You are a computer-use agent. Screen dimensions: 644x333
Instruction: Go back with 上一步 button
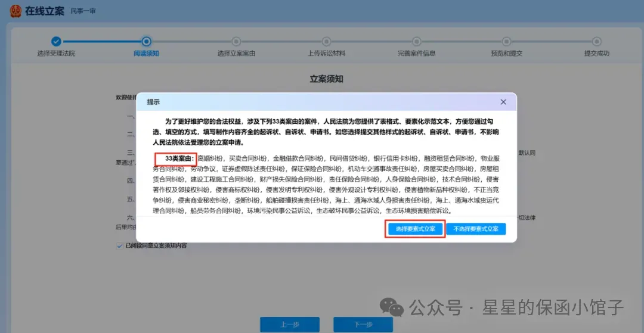click(290, 325)
